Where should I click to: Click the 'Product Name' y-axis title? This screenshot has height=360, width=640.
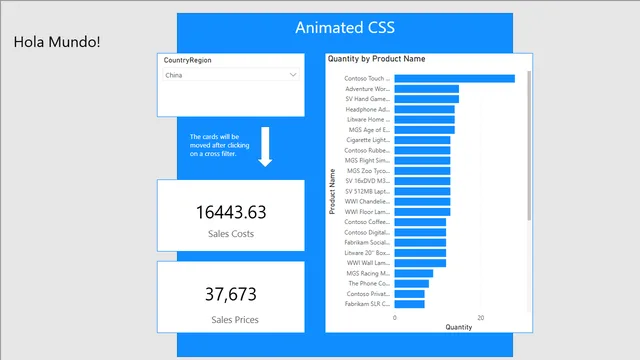pyautogui.click(x=332, y=191)
